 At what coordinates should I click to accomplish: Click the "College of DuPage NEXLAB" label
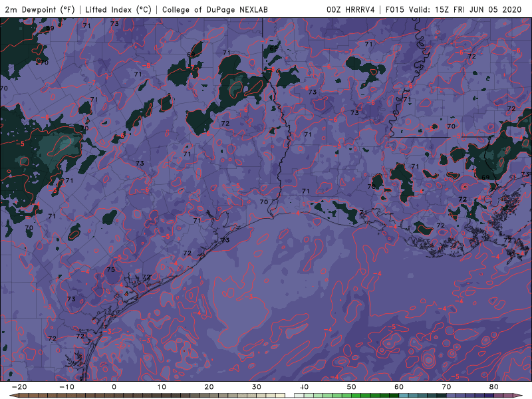click(215, 9)
